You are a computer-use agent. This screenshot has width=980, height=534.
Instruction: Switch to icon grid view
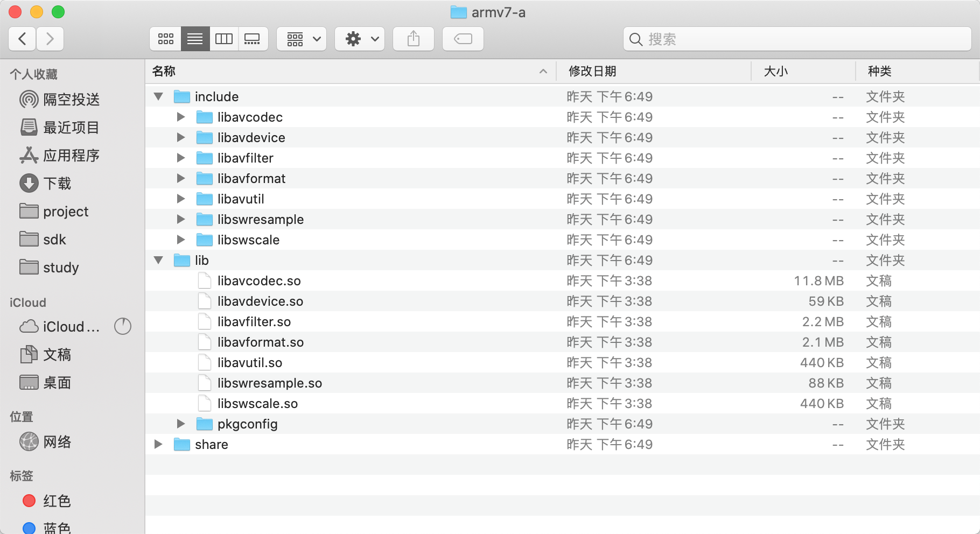pos(165,39)
